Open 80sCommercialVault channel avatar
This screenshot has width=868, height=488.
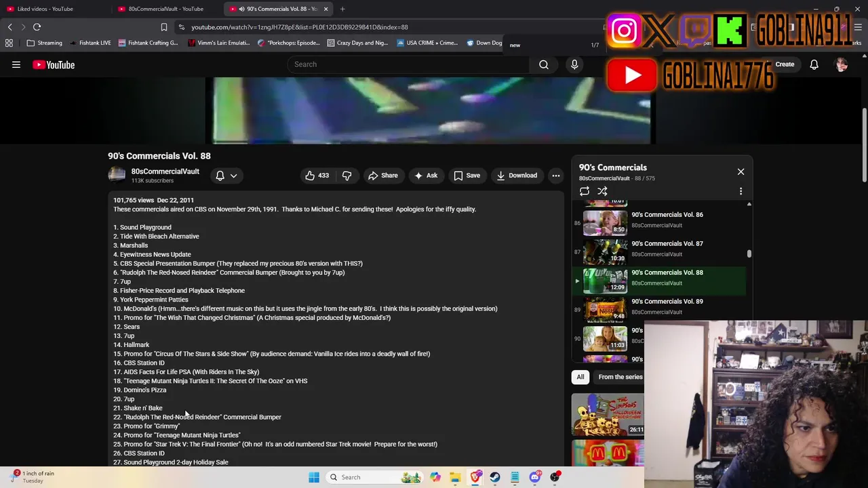[x=117, y=176]
